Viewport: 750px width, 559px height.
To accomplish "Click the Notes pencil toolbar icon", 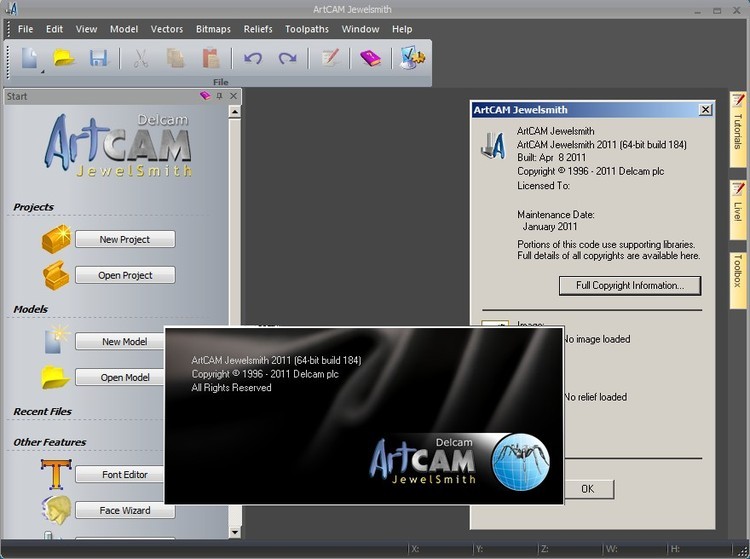I will click(330, 58).
